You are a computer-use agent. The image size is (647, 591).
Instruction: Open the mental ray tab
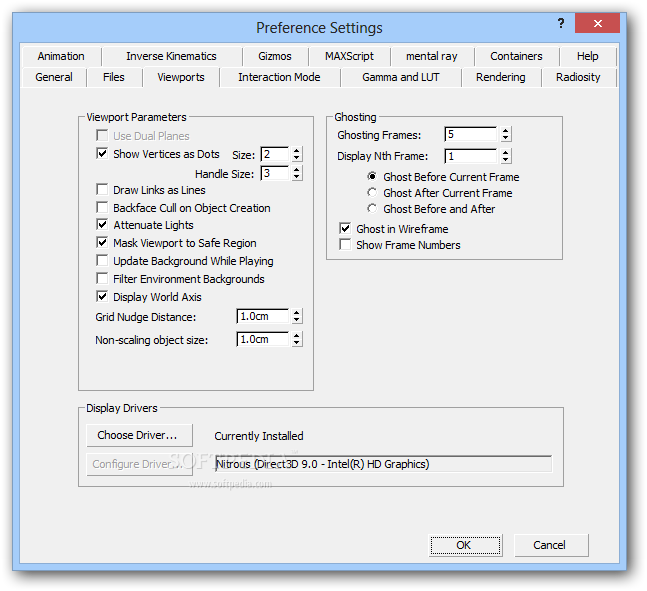point(432,56)
